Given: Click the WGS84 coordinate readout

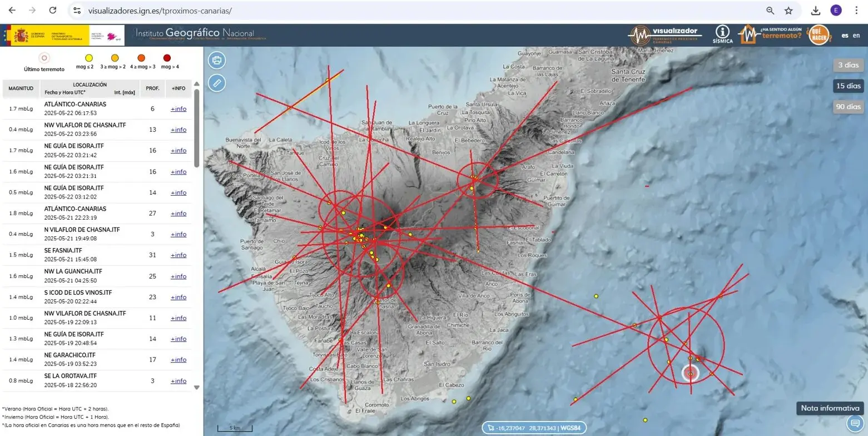Looking at the screenshot, I should pyautogui.click(x=534, y=428).
